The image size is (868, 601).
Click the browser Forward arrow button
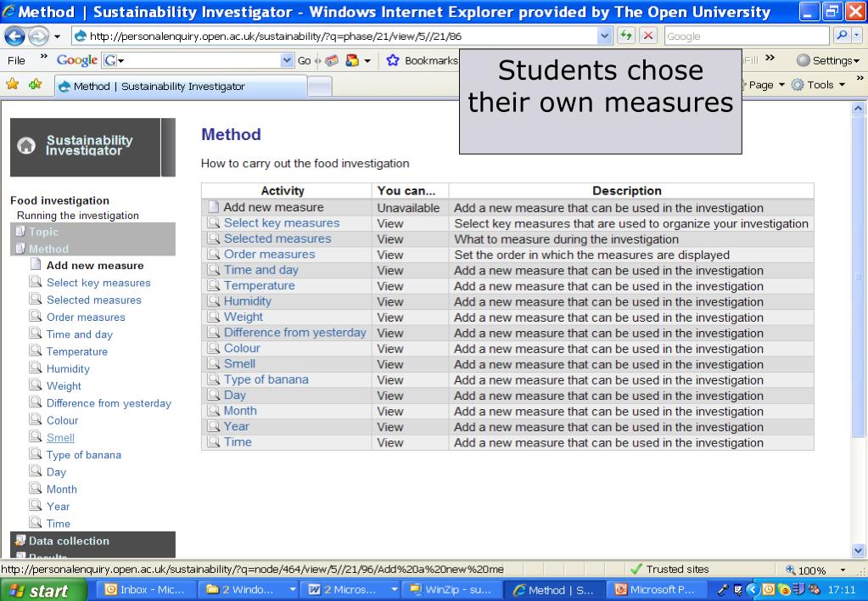(38, 37)
